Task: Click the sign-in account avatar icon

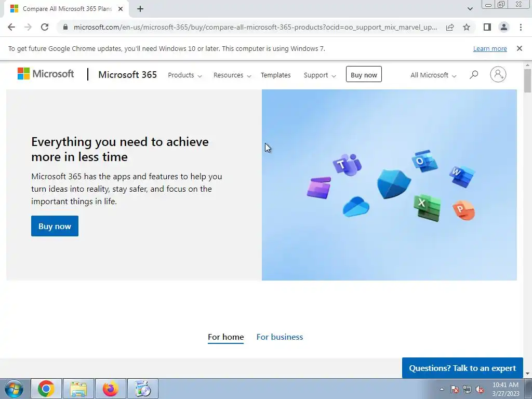Action: point(498,74)
